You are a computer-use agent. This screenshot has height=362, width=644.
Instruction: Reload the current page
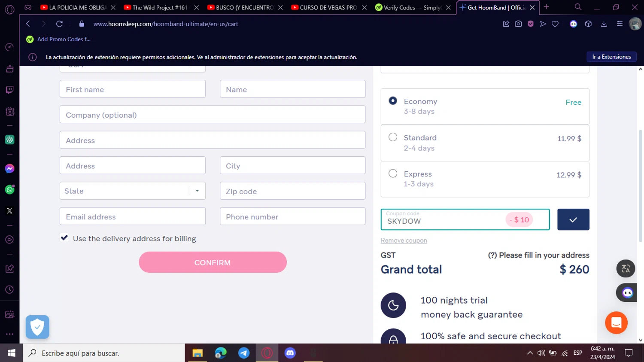point(59,24)
